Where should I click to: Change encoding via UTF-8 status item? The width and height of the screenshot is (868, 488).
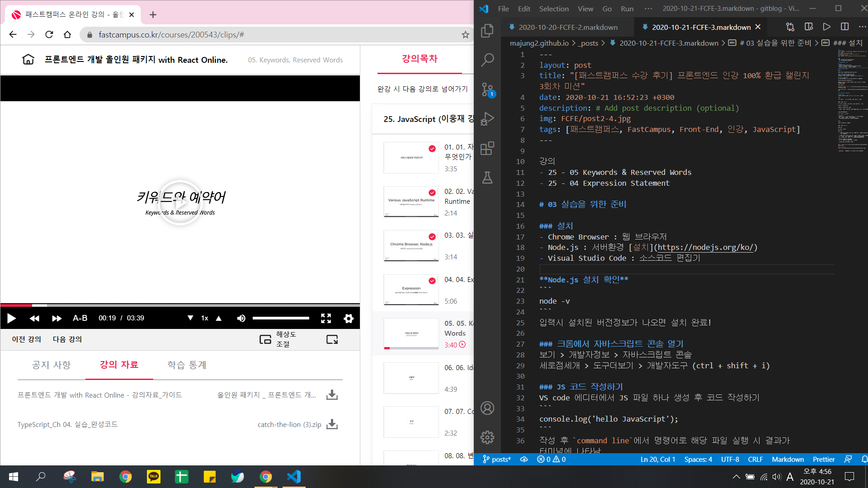pyautogui.click(x=730, y=459)
